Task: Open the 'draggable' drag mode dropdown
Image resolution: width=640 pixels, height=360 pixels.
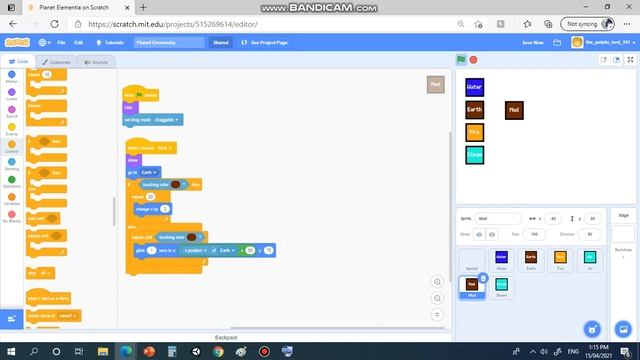Action: click(x=167, y=120)
